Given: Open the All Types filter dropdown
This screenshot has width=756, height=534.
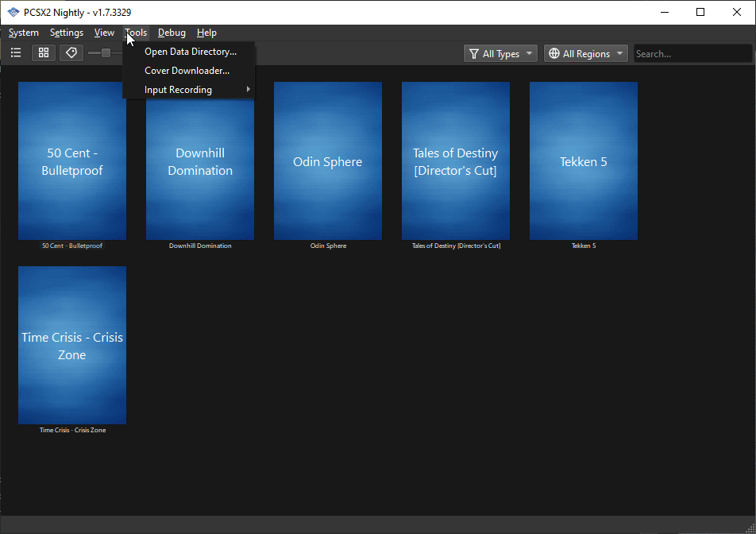Looking at the screenshot, I should tap(500, 53).
